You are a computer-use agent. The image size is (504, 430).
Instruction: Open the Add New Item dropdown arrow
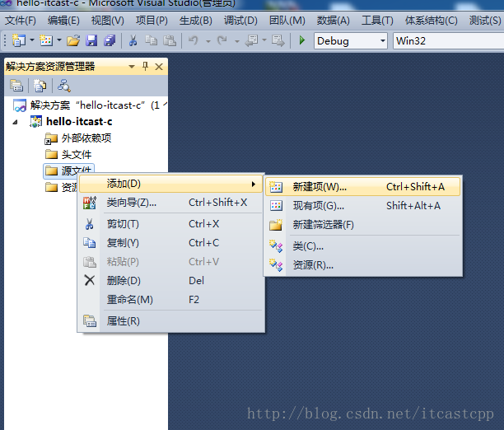[x=59, y=40]
